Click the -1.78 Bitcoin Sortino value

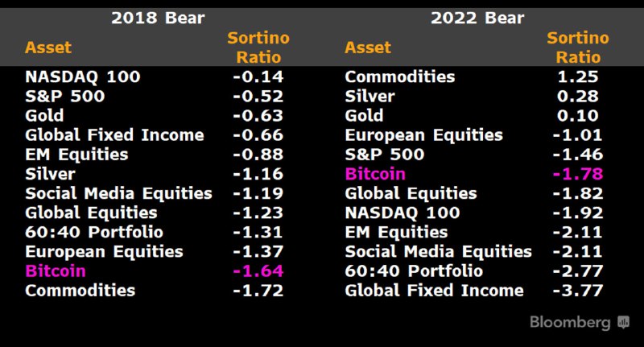coord(577,174)
